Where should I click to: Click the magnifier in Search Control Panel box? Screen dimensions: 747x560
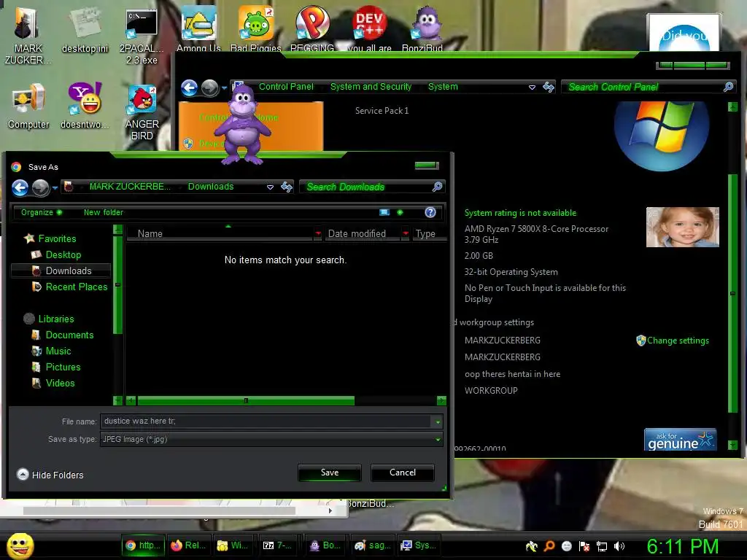pyautogui.click(x=728, y=87)
